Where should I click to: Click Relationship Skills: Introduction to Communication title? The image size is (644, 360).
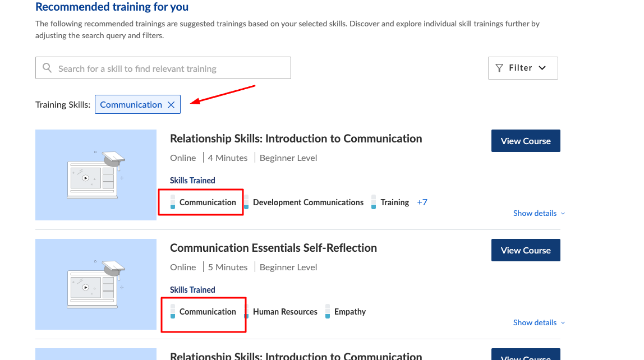(x=296, y=139)
